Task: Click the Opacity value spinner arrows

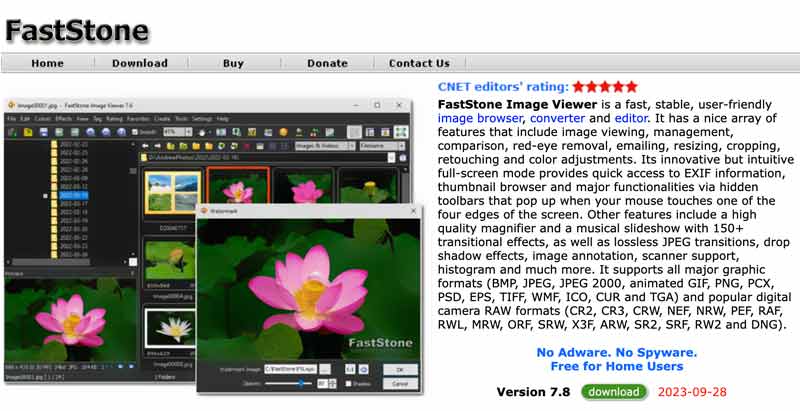Action: click(x=332, y=383)
